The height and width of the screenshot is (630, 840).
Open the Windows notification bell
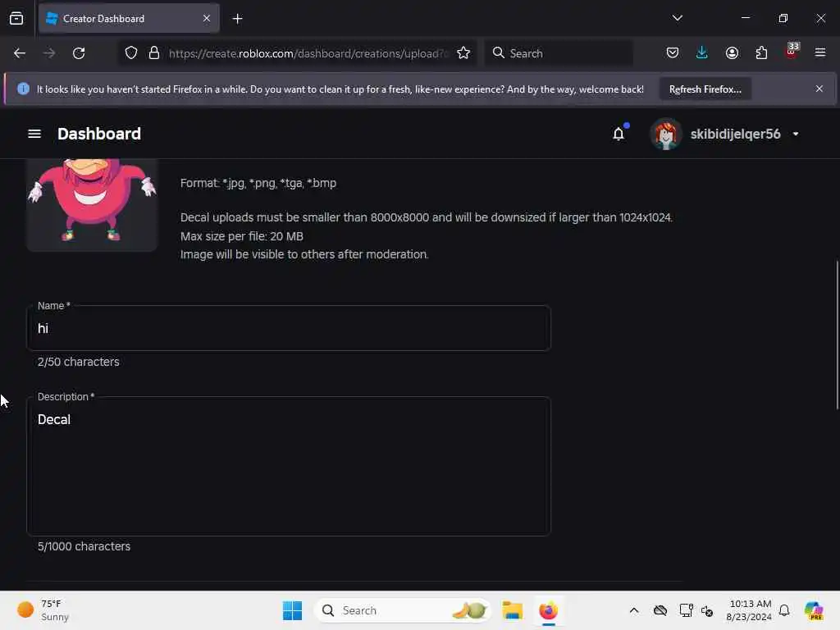pyautogui.click(x=784, y=610)
